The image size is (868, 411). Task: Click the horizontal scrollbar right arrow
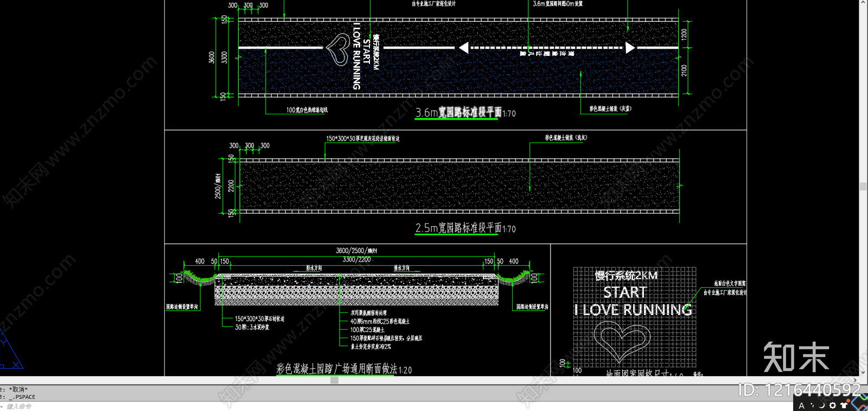click(856, 381)
